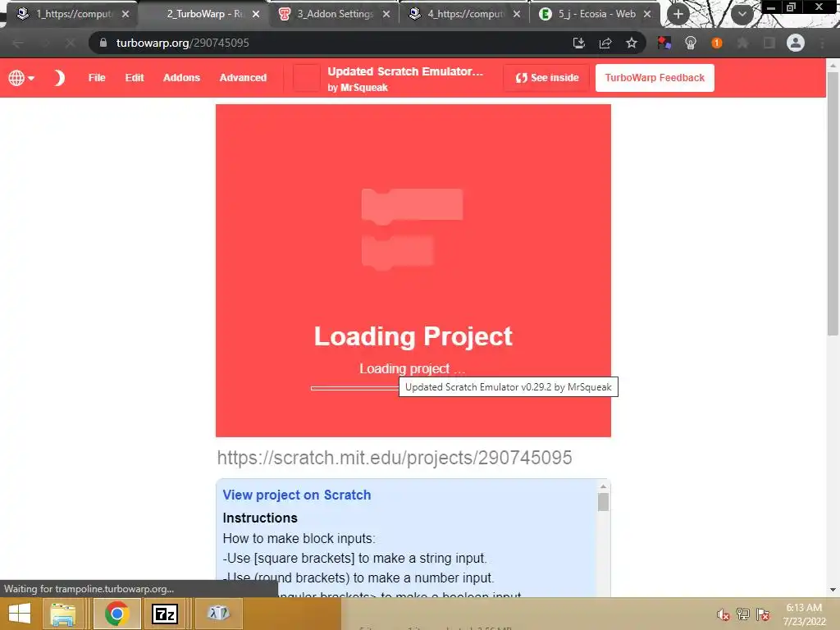Click the page vertical scrollbar thumb
Screen dimensions: 840x630
point(833,204)
